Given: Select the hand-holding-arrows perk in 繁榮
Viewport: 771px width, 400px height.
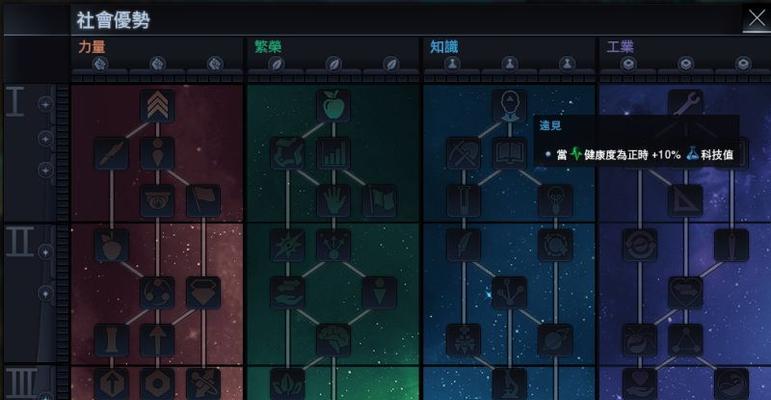Looking at the screenshot, I should [288, 293].
